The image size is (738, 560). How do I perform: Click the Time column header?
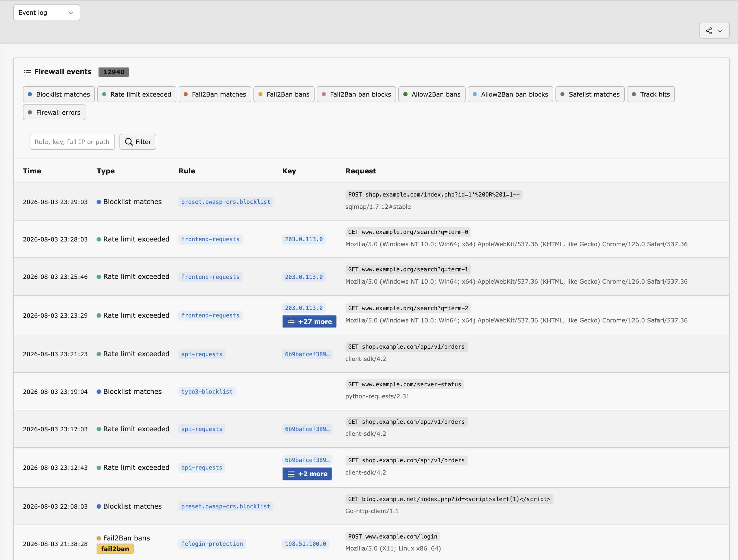point(32,171)
